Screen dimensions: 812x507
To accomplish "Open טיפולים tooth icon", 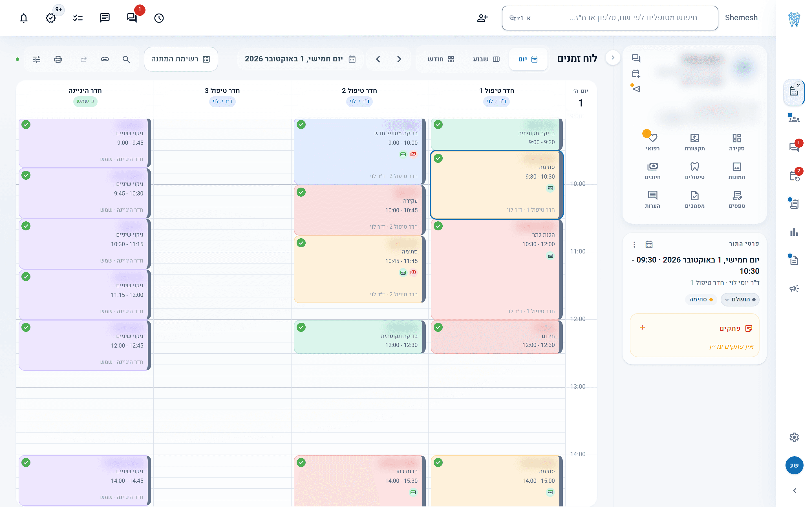I will (x=694, y=171).
